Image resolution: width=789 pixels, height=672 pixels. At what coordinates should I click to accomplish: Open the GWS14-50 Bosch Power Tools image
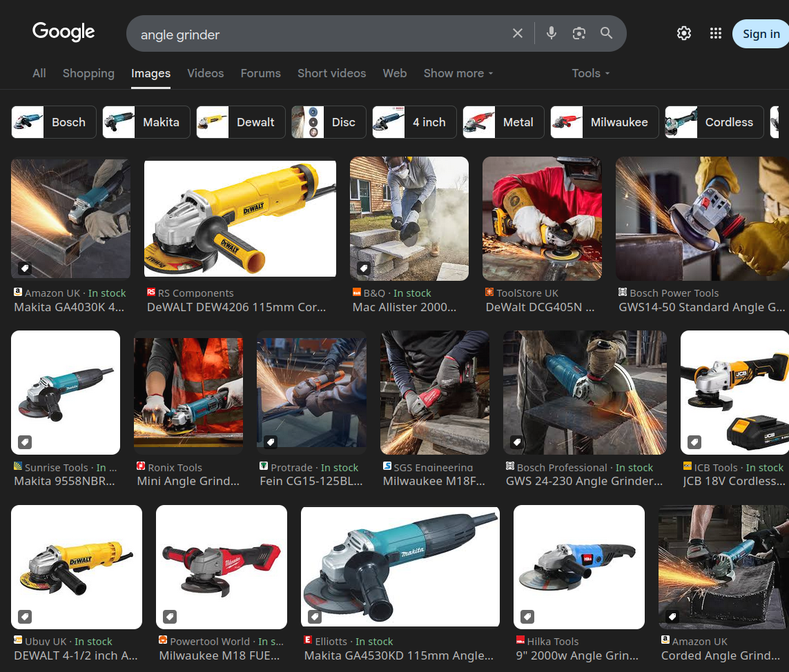(703, 219)
